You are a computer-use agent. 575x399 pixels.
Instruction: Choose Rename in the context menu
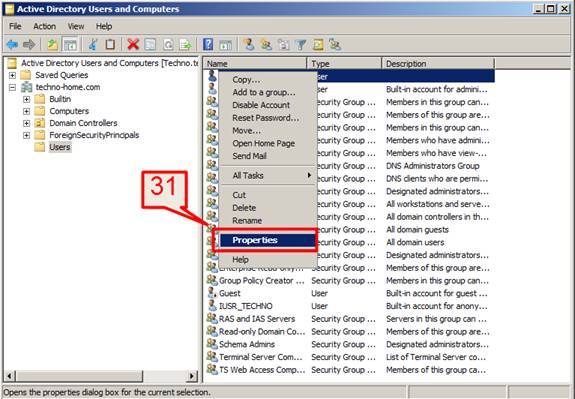(x=268, y=220)
